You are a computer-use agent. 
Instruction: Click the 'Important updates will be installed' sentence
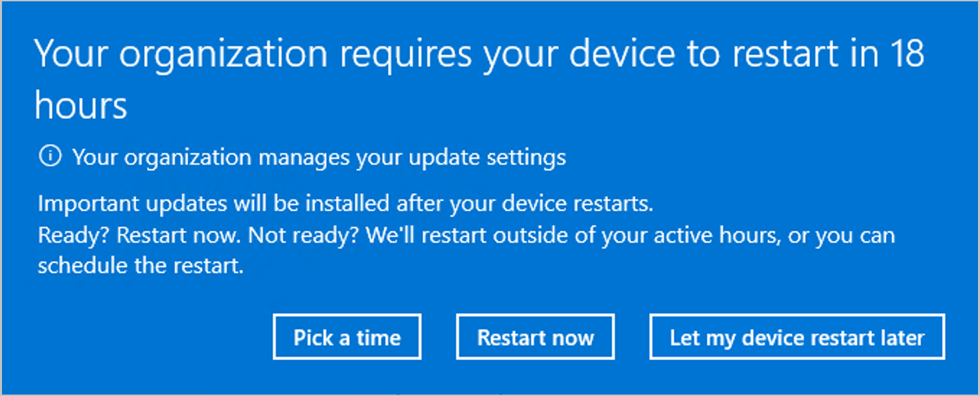pos(345,204)
